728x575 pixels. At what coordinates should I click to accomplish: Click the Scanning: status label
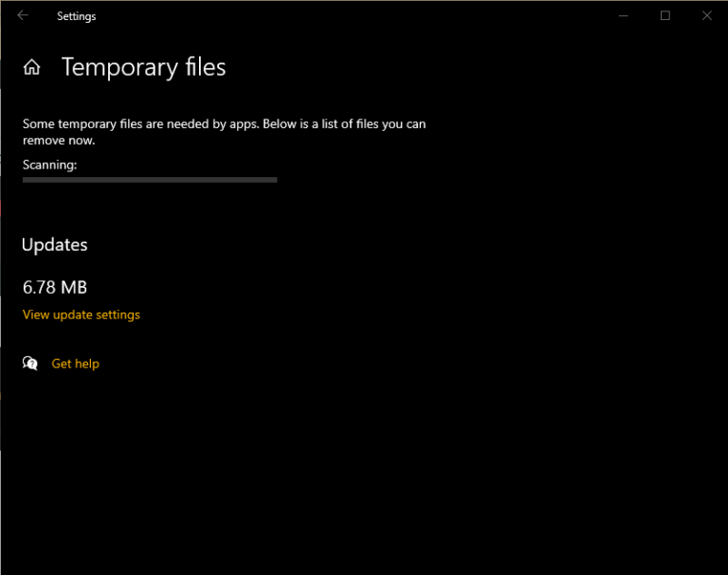pyautogui.click(x=49, y=165)
